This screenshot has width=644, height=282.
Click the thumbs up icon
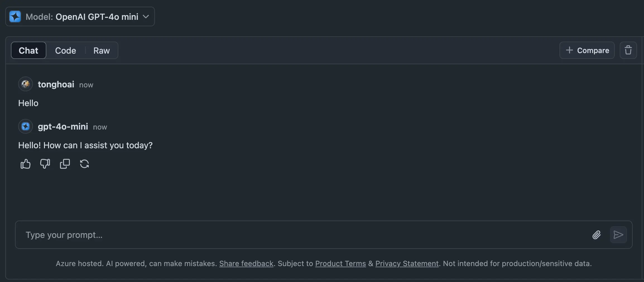[x=25, y=164]
